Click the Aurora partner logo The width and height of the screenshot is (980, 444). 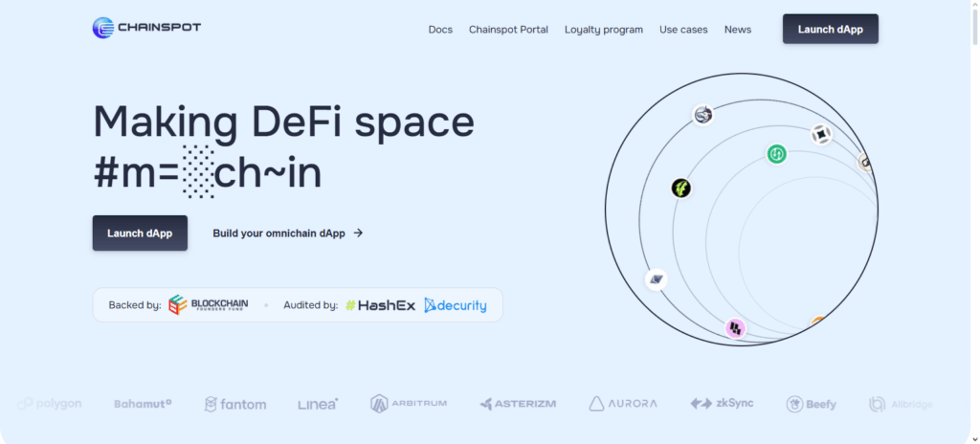click(623, 404)
